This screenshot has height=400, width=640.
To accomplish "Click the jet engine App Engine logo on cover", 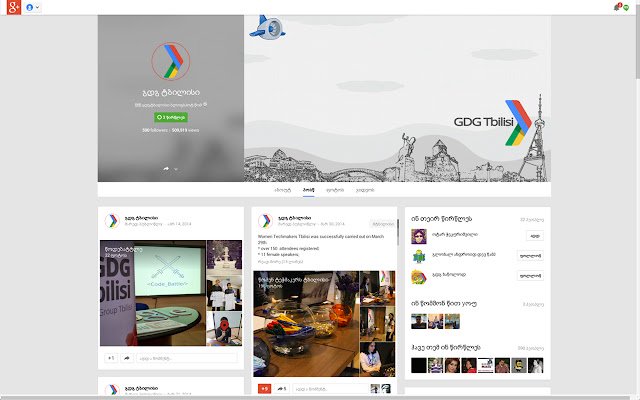I will pyautogui.click(x=267, y=28).
